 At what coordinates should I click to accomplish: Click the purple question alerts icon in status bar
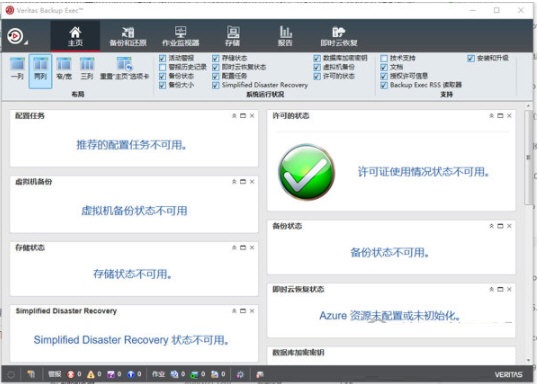[111, 374]
